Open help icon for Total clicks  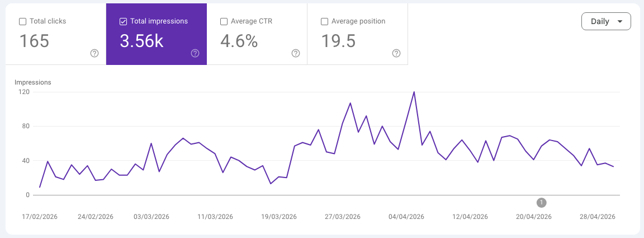tap(94, 53)
